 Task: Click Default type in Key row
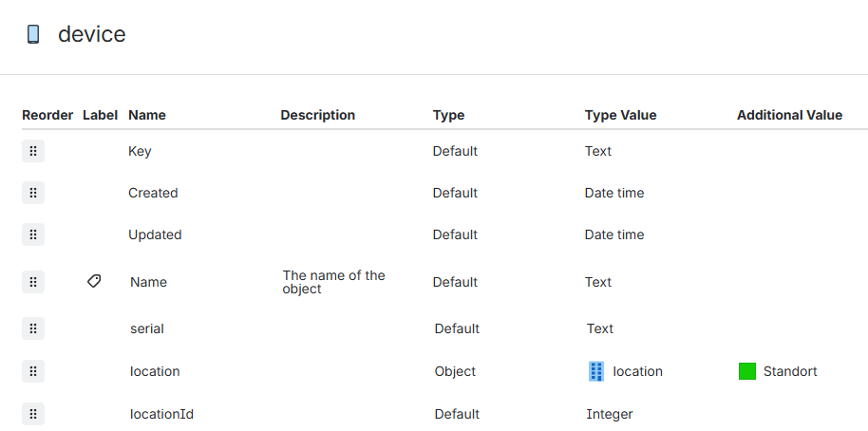[x=455, y=151]
